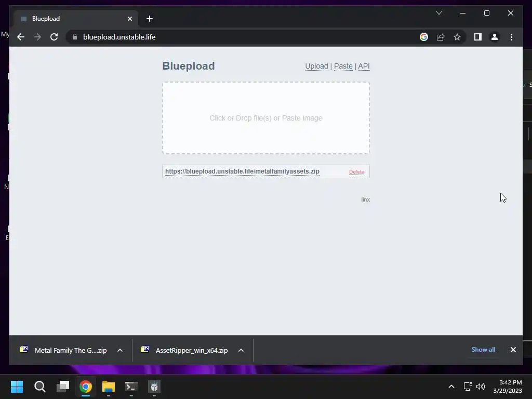Open tab search dropdown arrow

(x=438, y=13)
